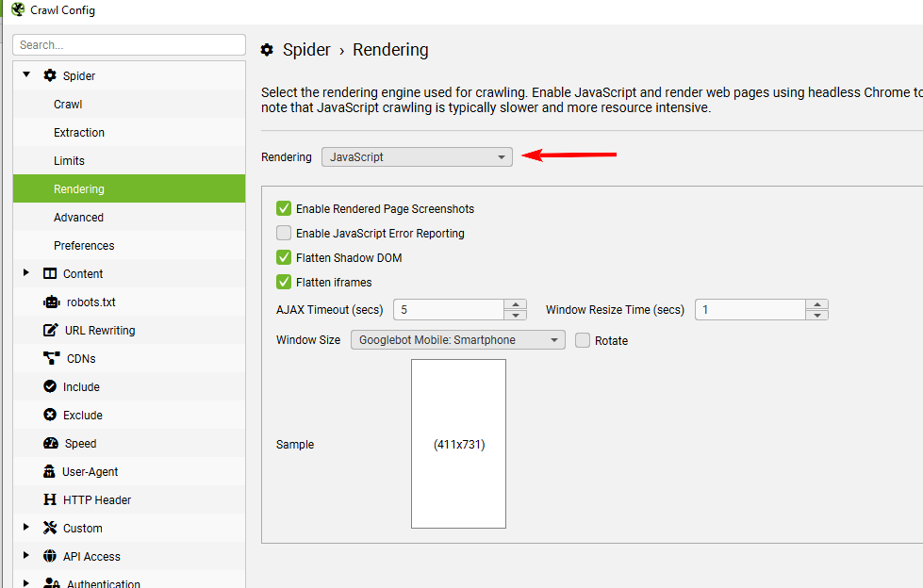The height and width of the screenshot is (588, 923).
Task: Open the API Access globe icon
Action: [x=49, y=556]
